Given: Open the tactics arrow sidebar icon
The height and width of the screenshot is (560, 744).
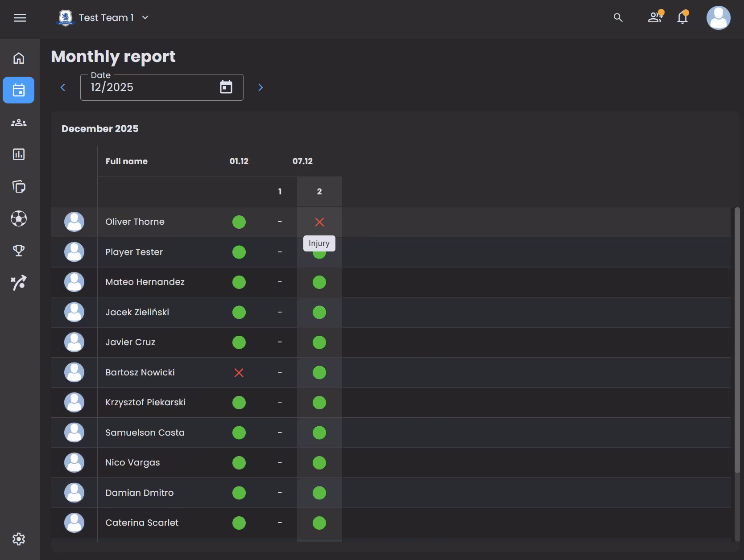Looking at the screenshot, I should [x=19, y=283].
